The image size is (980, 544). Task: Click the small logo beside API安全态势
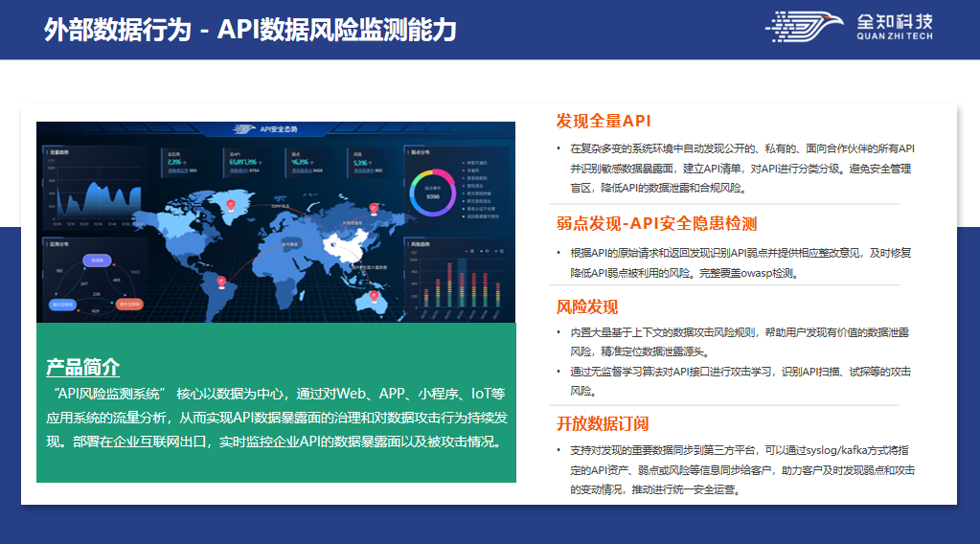[243, 128]
